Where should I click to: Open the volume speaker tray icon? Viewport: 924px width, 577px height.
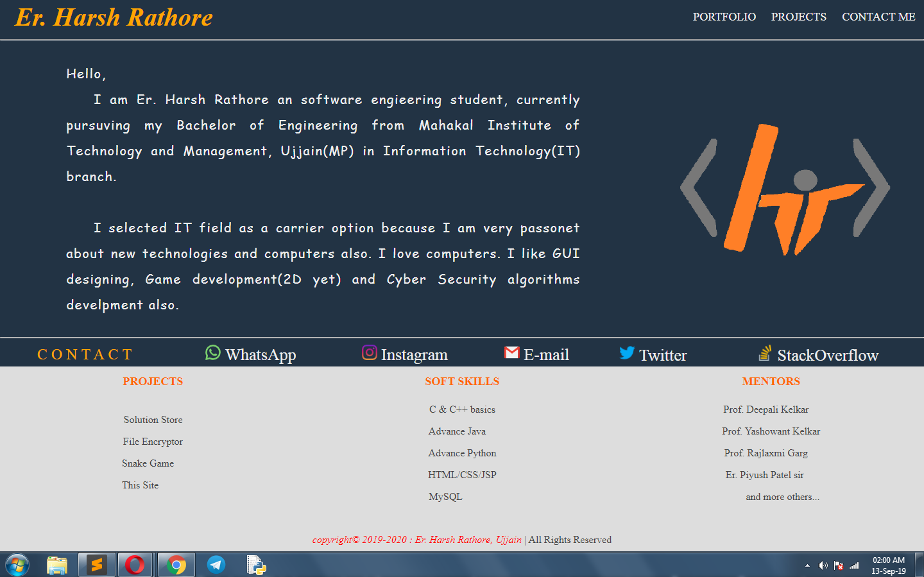[x=823, y=565]
